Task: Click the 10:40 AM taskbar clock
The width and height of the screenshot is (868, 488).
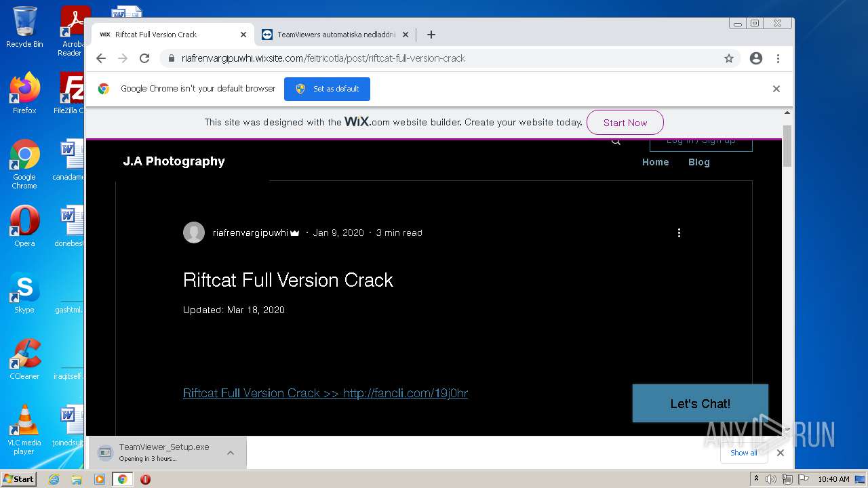Action: coord(833,479)
